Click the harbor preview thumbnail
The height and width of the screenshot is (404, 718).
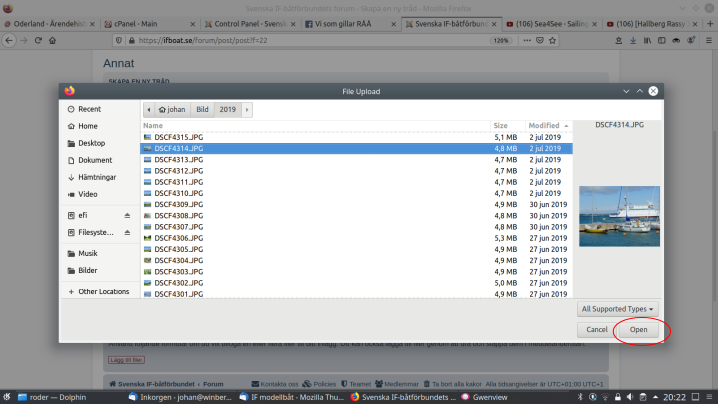619,216
